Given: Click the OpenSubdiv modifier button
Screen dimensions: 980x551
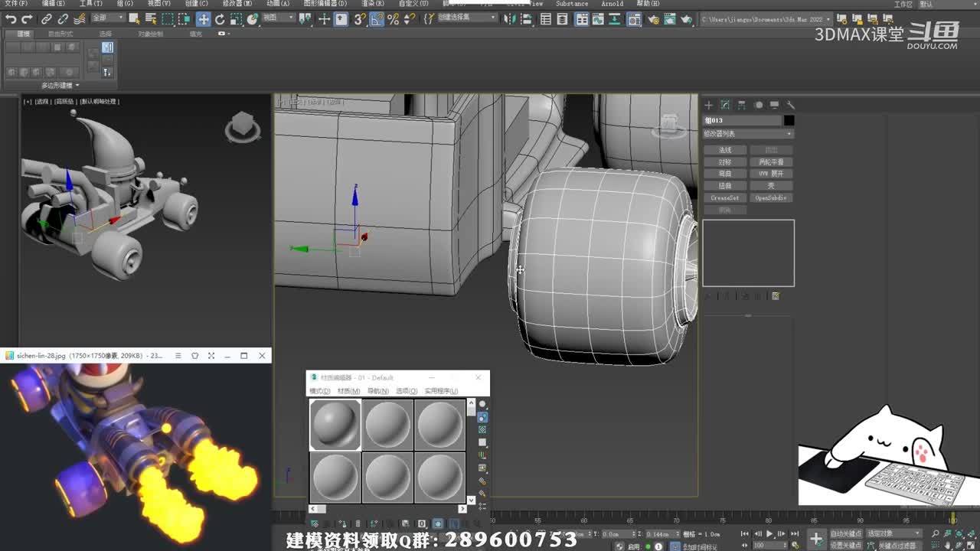Looking at the screenshot, I should coord(771,197).
